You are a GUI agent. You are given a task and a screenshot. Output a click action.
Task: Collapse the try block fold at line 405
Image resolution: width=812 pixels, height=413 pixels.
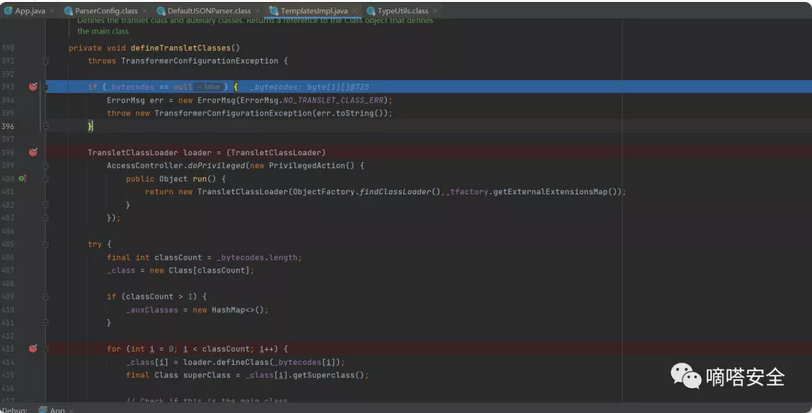click(46, 244)
